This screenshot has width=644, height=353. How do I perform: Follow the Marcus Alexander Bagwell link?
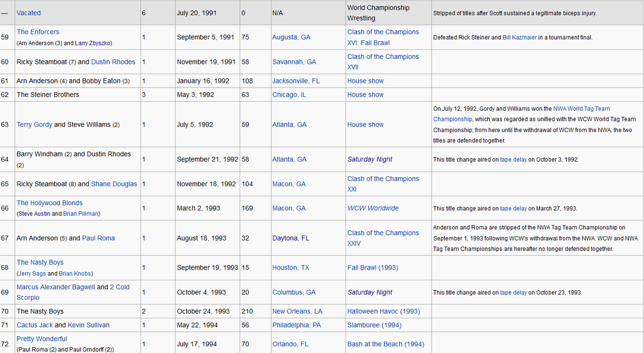pos(55,287)
